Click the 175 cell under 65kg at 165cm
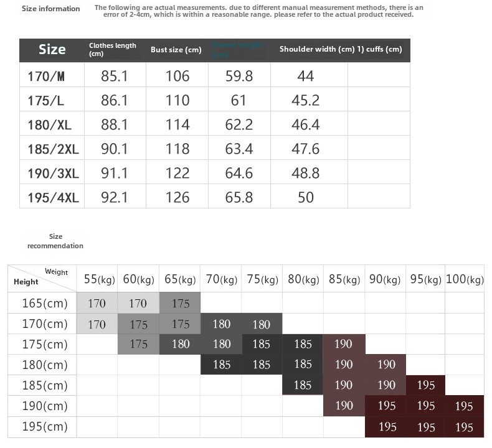The image size is (492, 448). [181, 303]
